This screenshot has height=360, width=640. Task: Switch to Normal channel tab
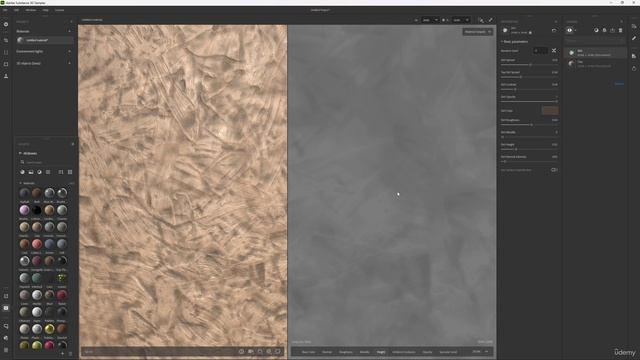coord(327,352)
